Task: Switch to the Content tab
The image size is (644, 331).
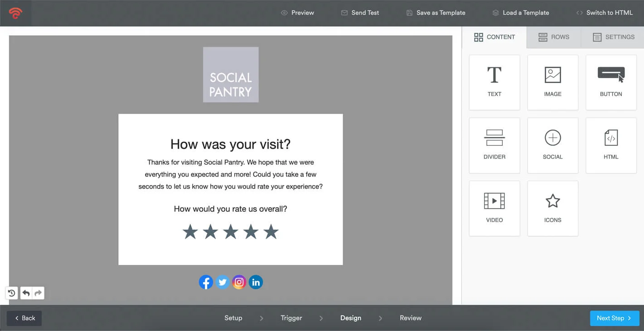Action: click(x=494, y=37)
